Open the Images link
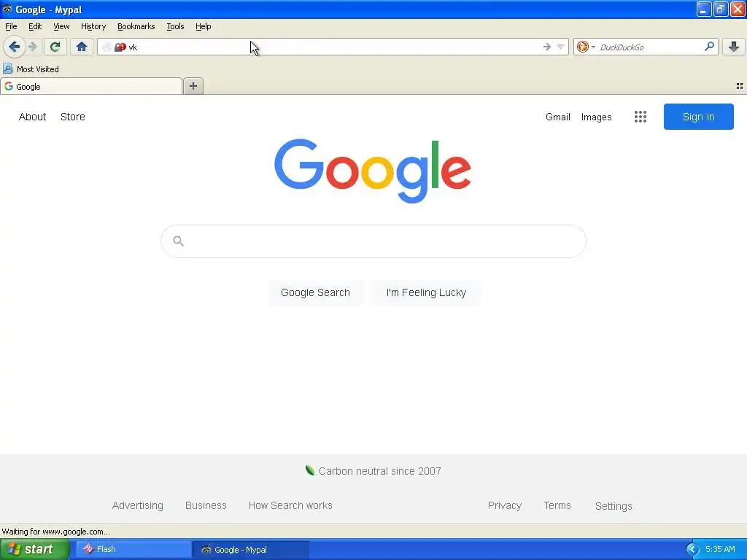 597,117
